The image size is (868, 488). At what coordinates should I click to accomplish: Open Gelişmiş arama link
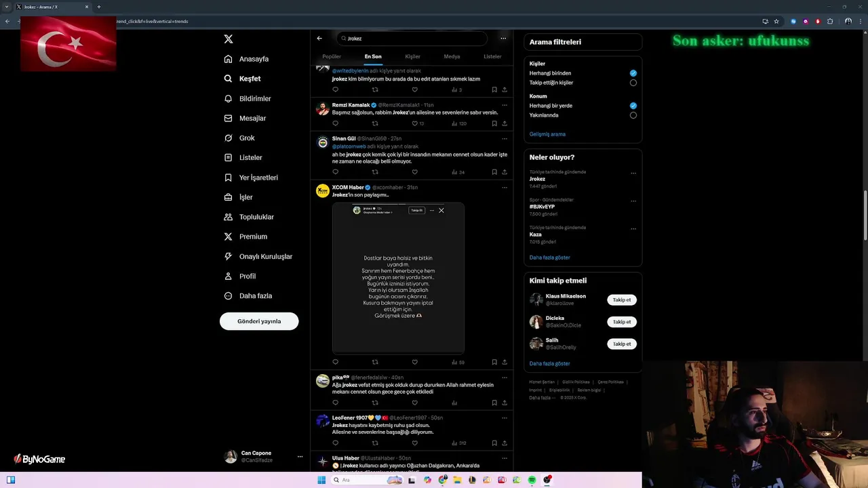[x=547, y=134]
